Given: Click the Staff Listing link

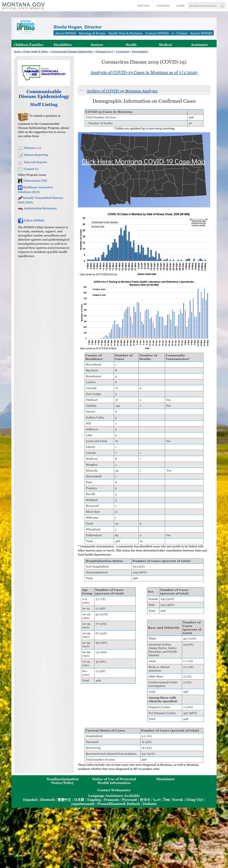Looking at the screenshot, I should pyautogui.click(x=44, y=105).
